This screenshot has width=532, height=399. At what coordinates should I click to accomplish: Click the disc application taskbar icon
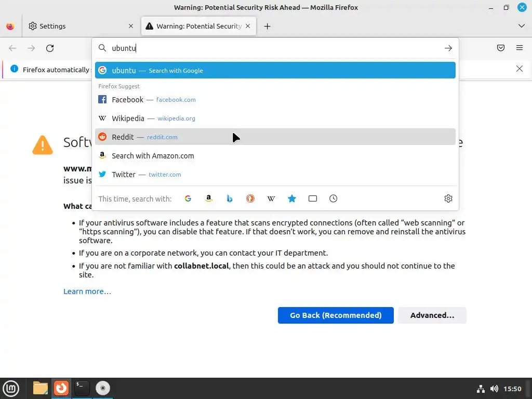pos(102,388)
